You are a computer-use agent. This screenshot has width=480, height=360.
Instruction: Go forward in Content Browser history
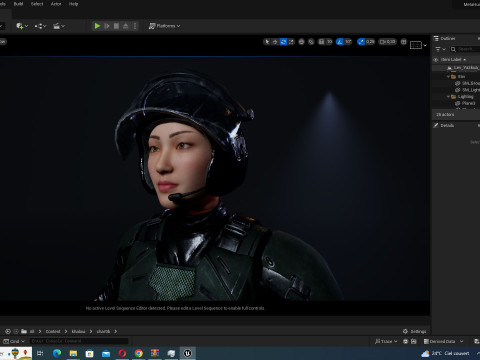[16, 331]
